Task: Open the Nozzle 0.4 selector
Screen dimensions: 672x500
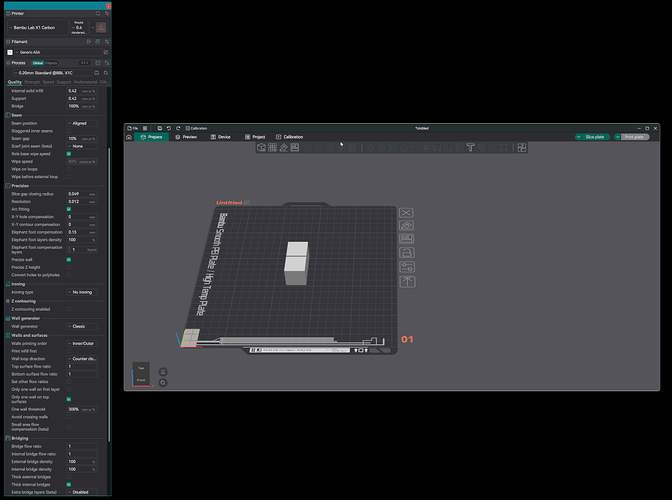Action: pyautogui.click(x=79, y=27)
